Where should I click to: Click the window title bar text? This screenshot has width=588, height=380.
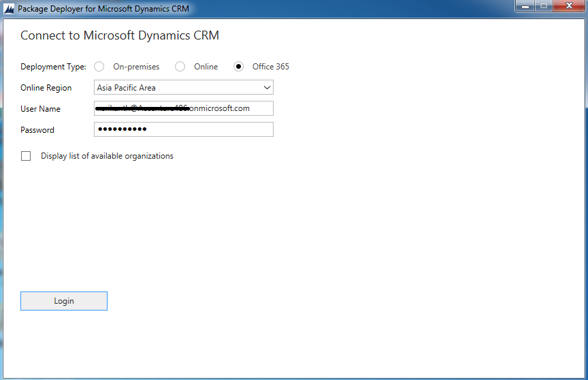click(x=103, y=9)
